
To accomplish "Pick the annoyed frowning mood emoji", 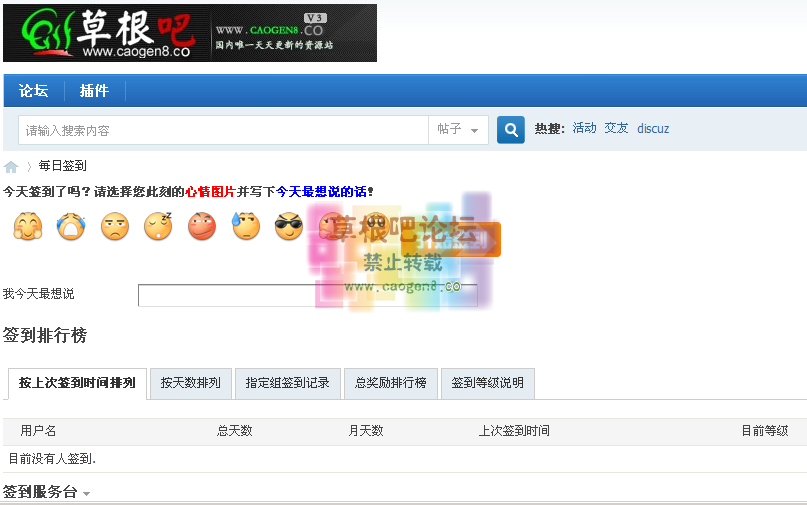I will click(115, 227).
